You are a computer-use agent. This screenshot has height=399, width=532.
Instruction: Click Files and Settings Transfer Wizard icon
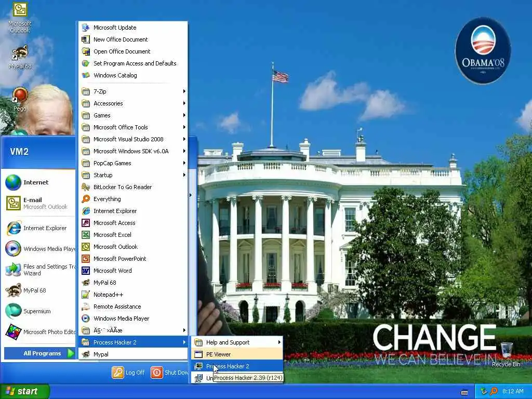coord(13,270)
